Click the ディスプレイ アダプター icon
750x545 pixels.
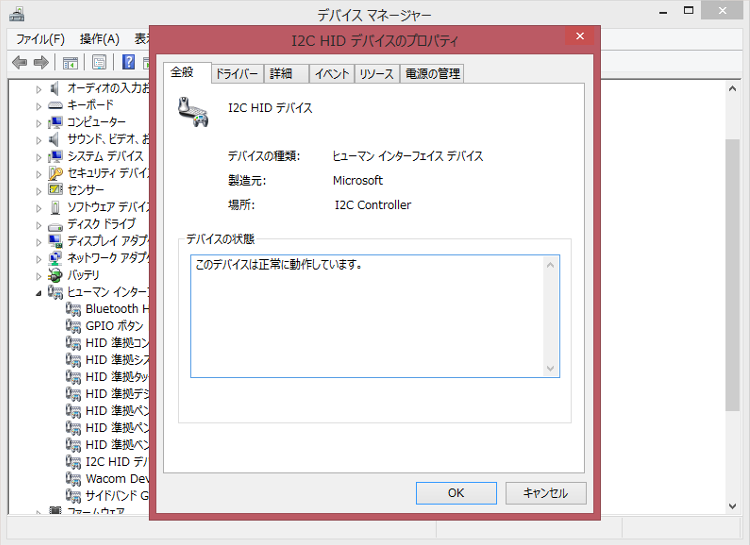pyautogui.click(x=55, y=241)
